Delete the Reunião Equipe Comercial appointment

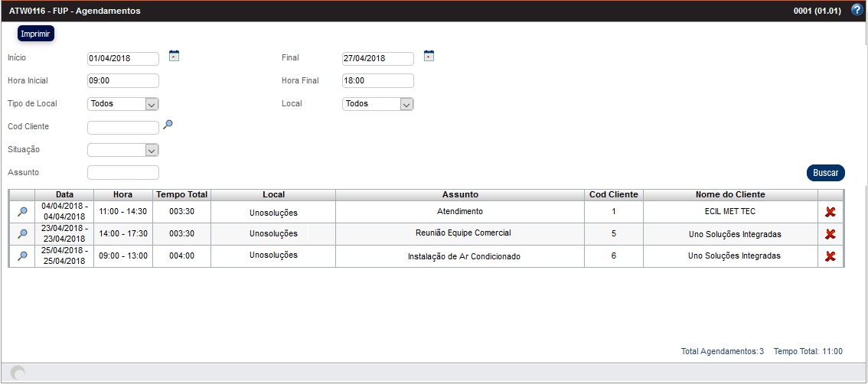point(830,234)
